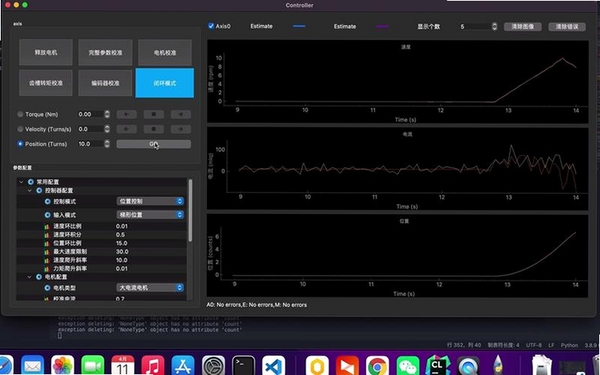Click the 释放电机 button

[x=46, y=52]
